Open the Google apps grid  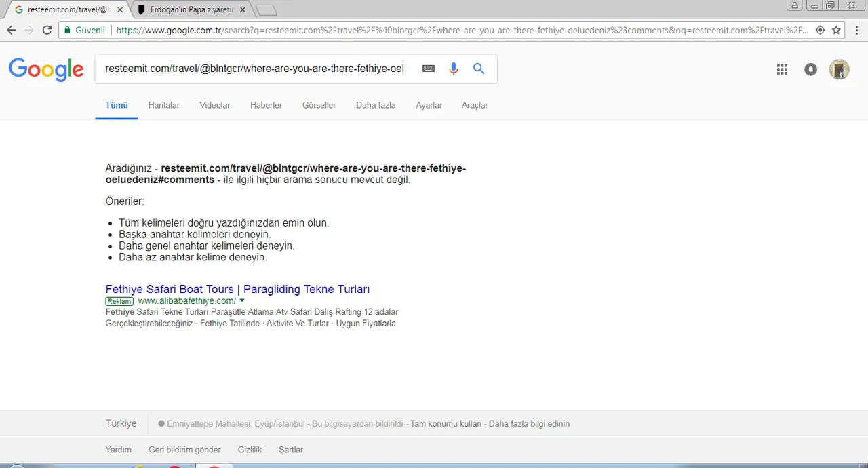pyautogui.click(x=782, y=69)
